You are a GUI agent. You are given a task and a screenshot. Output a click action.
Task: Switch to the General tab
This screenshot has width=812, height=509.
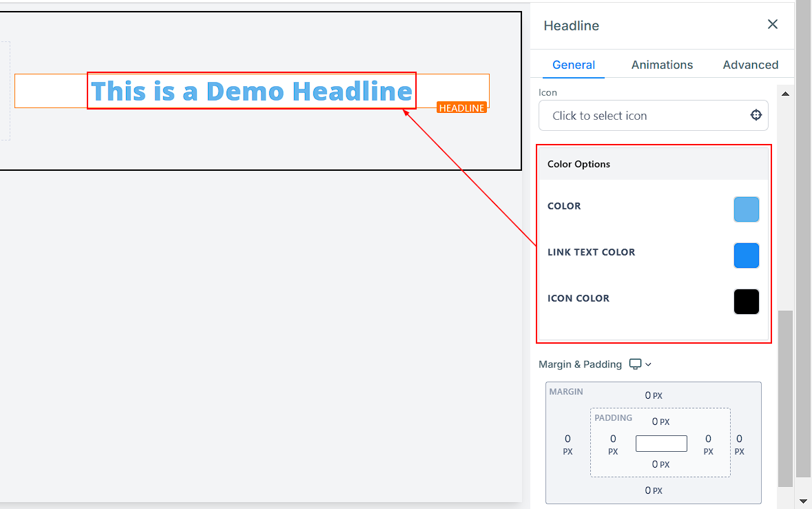point(573,65)
